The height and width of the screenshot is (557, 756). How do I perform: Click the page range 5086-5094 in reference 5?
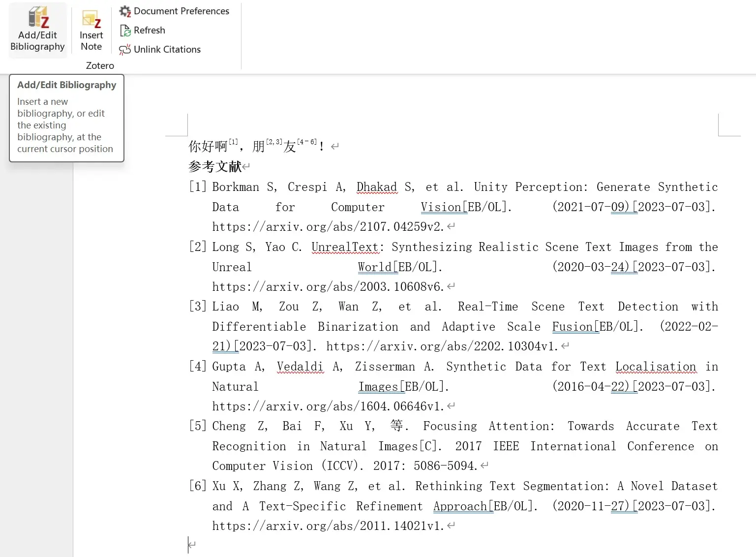tap(445, 466)
